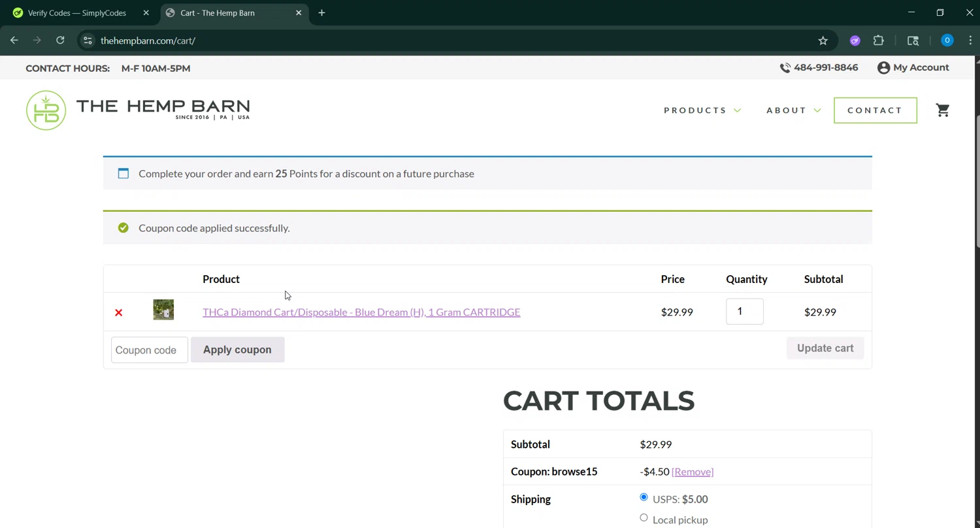The height and width of the screenshot is (528, 980).
Task: Open the site information icon in the address bar
Action: pos(88,41)
